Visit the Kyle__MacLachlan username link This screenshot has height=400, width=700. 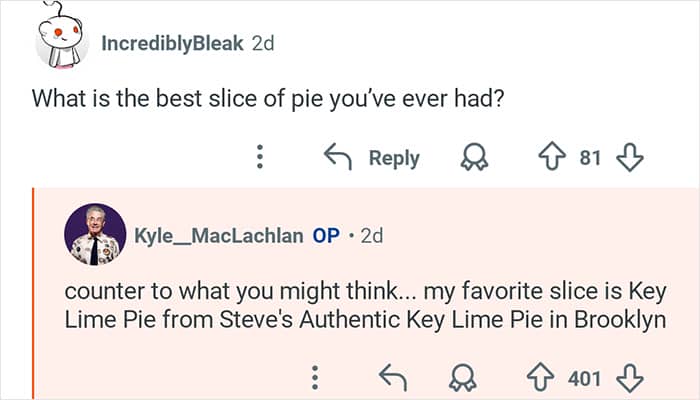(218, 236)
